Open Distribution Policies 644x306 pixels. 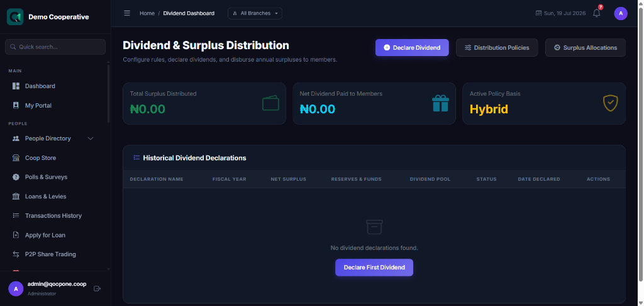(x=497, y=48)
